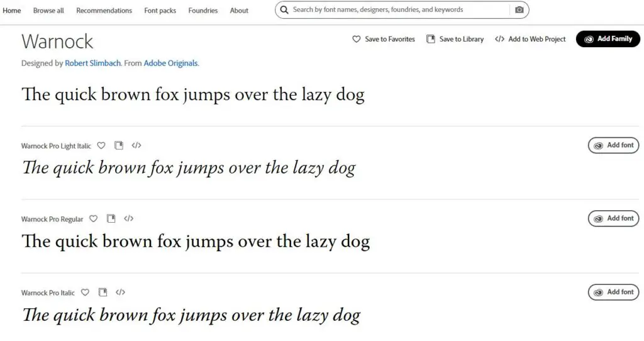Favorite Warnock Pro Italic with heart icon
644x341 pixels.
[85, 292]
